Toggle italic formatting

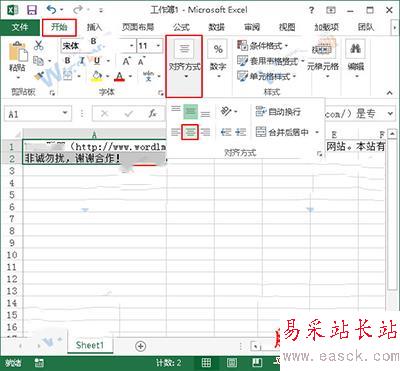(82, 61)
